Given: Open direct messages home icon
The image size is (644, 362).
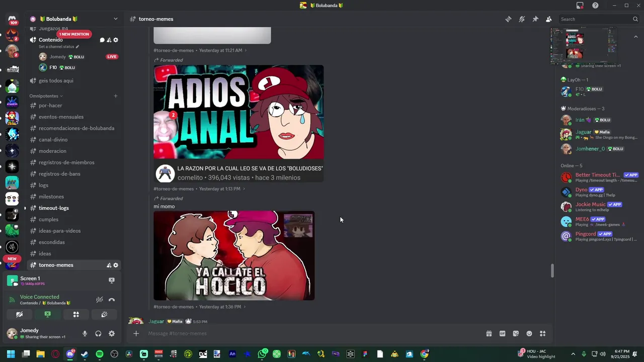Looking at the screenshot, I should pyautogui.click(x=12, y=20).
